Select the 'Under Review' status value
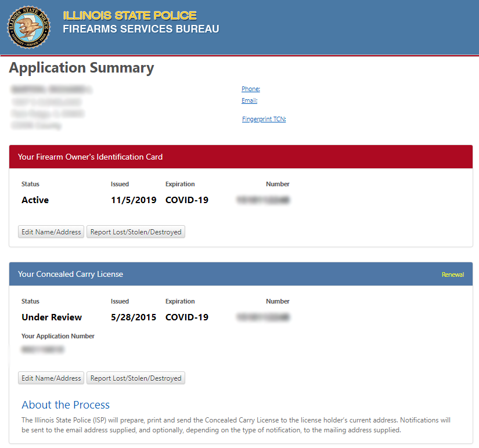The width and height of the screenshot is (479, 448). (52, 317)
